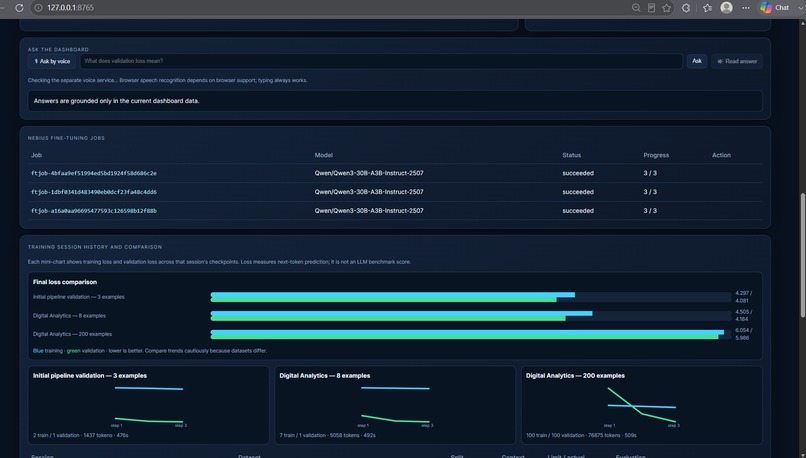Click succeeded status in ftjob-4bfaa9ef row
Viewport: 806px width, 458px height.
point(578,173)
